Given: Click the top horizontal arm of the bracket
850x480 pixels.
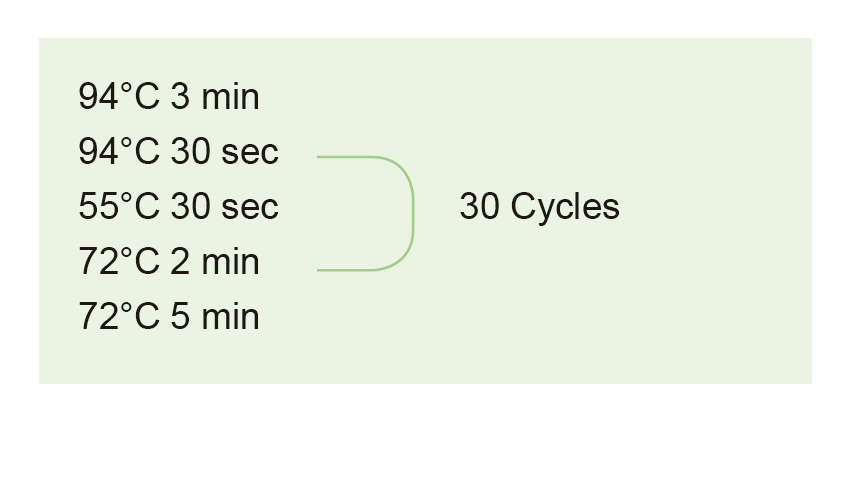Looking at the screenshot, I should tap(345, 157).
